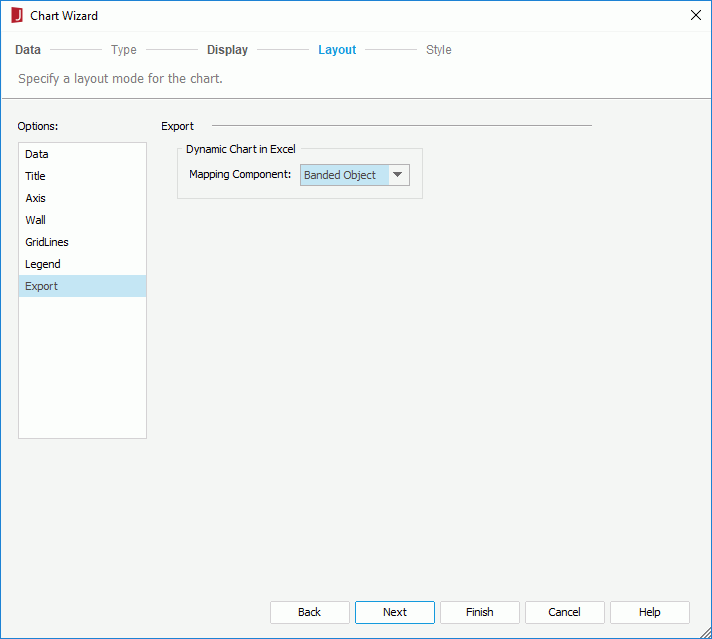Viewport: 712px width, 639px height.
Task: Go to the Type wizard step
Action: [124, 50]
